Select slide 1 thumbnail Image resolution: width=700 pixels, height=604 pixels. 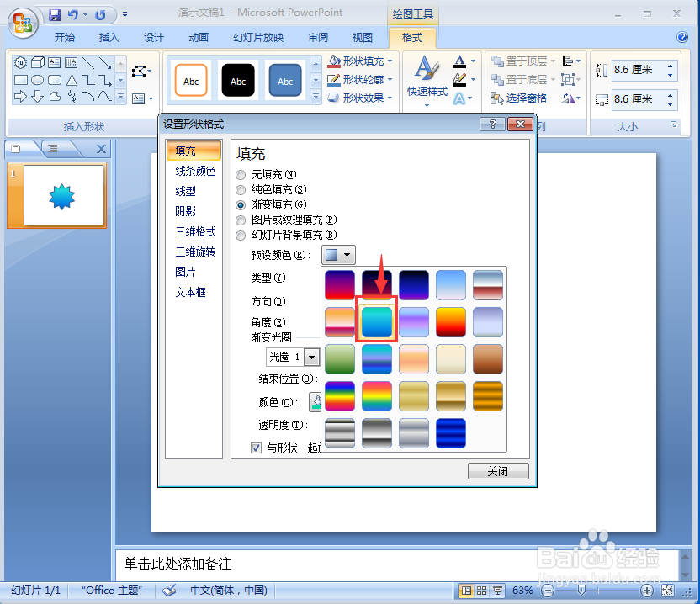(x=63, y=195)
